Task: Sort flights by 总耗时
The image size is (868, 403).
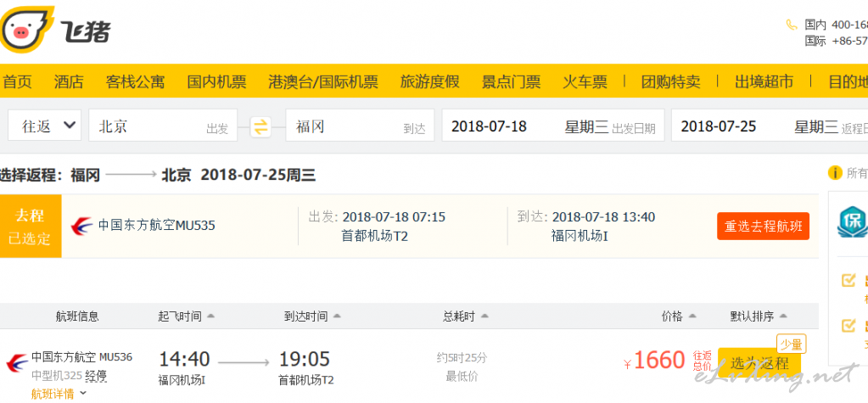Action: 466,316
